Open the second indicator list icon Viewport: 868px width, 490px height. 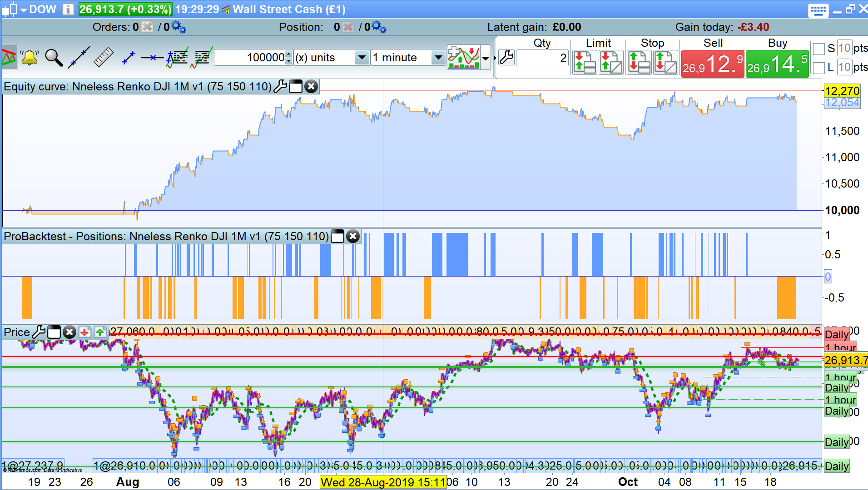click(202, 58)
